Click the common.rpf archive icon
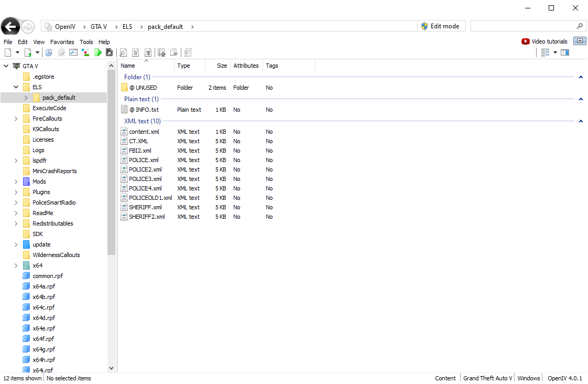This screenshot has height=384, width=588. click(x=26, y=276)
